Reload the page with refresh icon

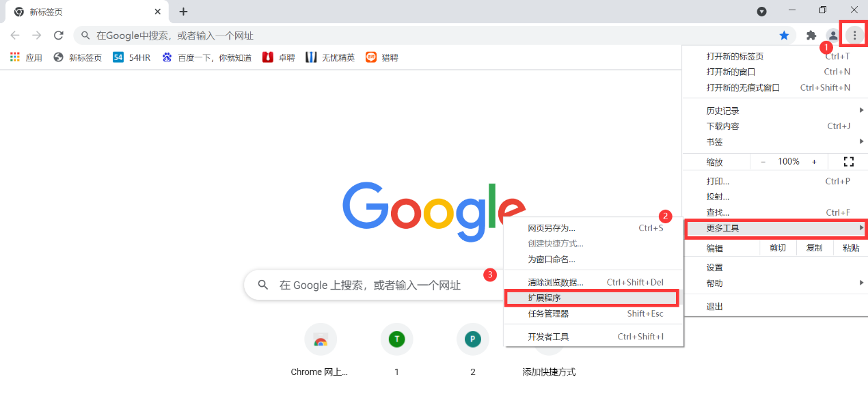coord(59,35)
